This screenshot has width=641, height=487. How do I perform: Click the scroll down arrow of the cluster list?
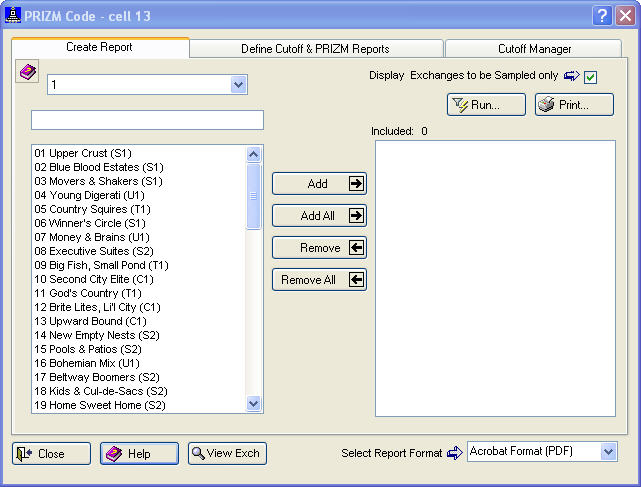[253, 404]
